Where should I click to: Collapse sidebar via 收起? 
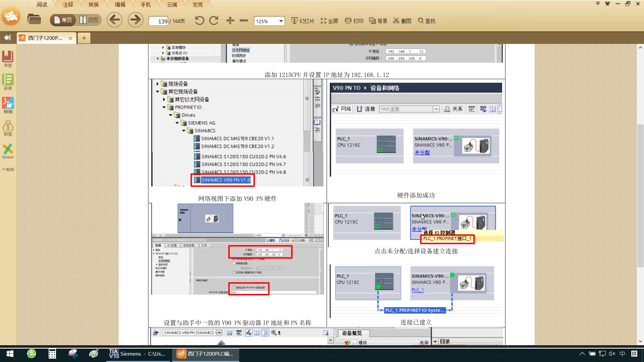8,169
